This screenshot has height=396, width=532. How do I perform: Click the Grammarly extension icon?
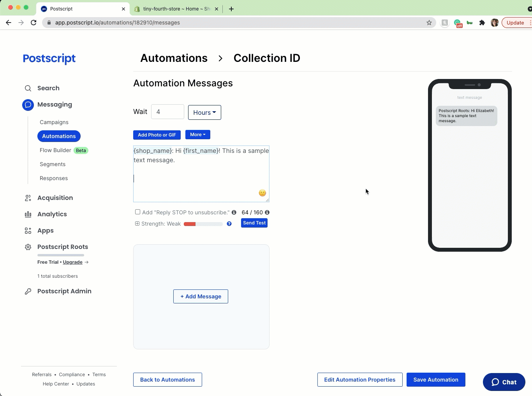click(x=458, y=23)
